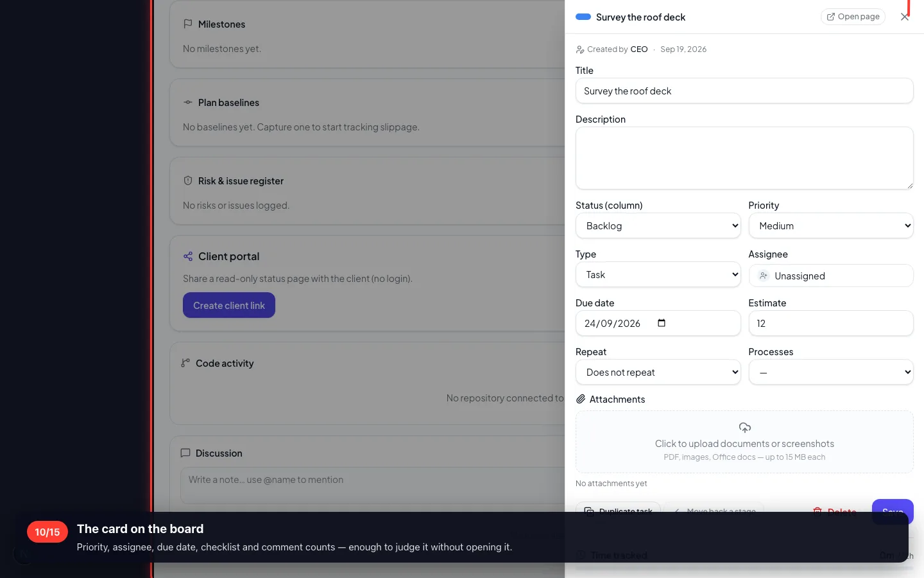Open the Repeat Does not repeat dropdown
This screenshot has height=578, width=924.
[658, 372]
